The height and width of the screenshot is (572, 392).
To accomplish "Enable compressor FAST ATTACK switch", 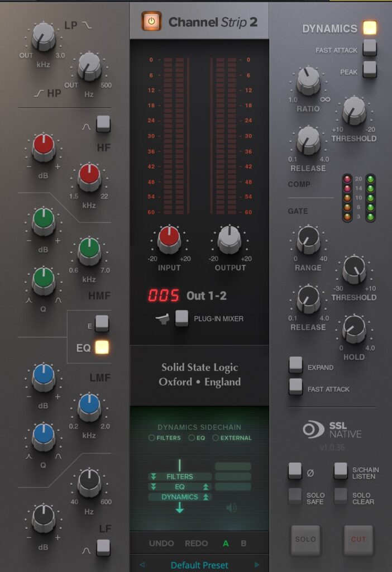I will pyautogui.click(x=369, y=48).
